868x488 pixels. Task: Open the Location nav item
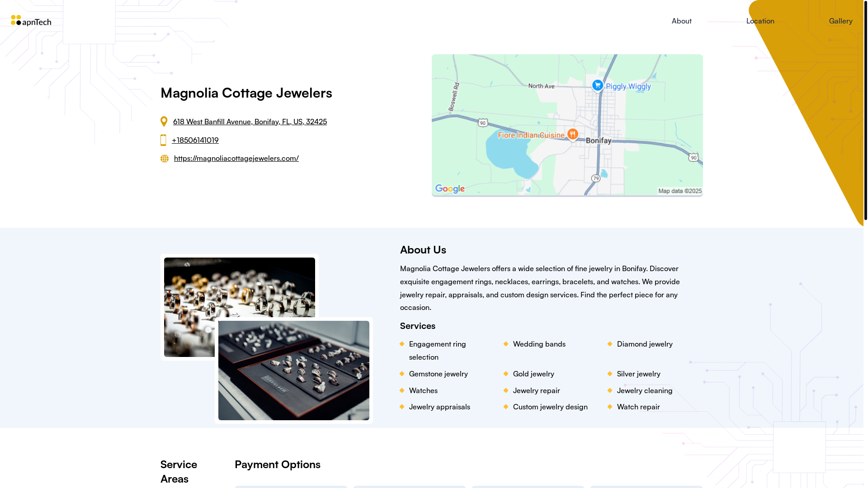click(760, 21)
